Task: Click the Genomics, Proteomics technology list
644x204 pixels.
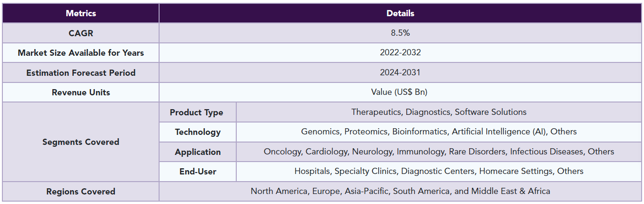Action: (x=439, y=132)
